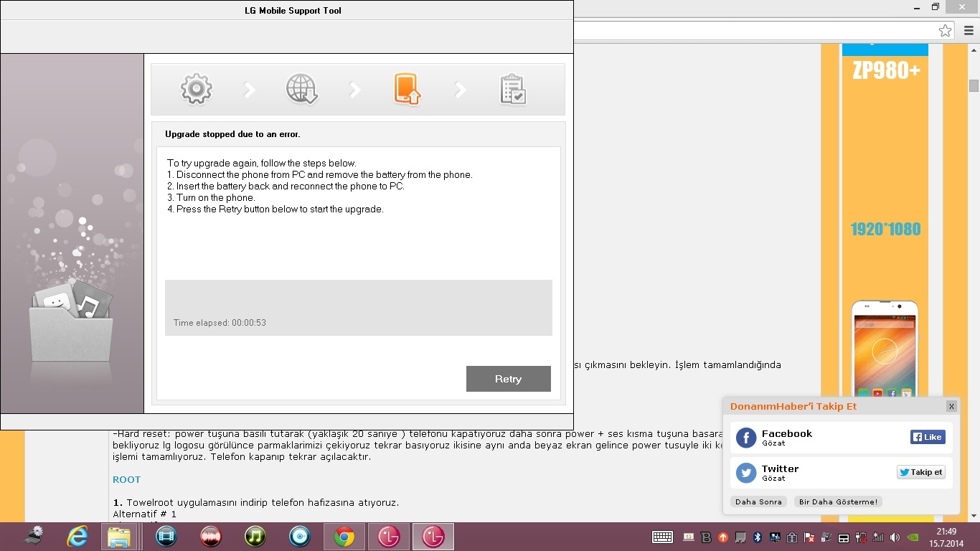Click the globe search step icon
This screenshot has width=980, height=551.
pyautogui.click(x=301, y=90)
